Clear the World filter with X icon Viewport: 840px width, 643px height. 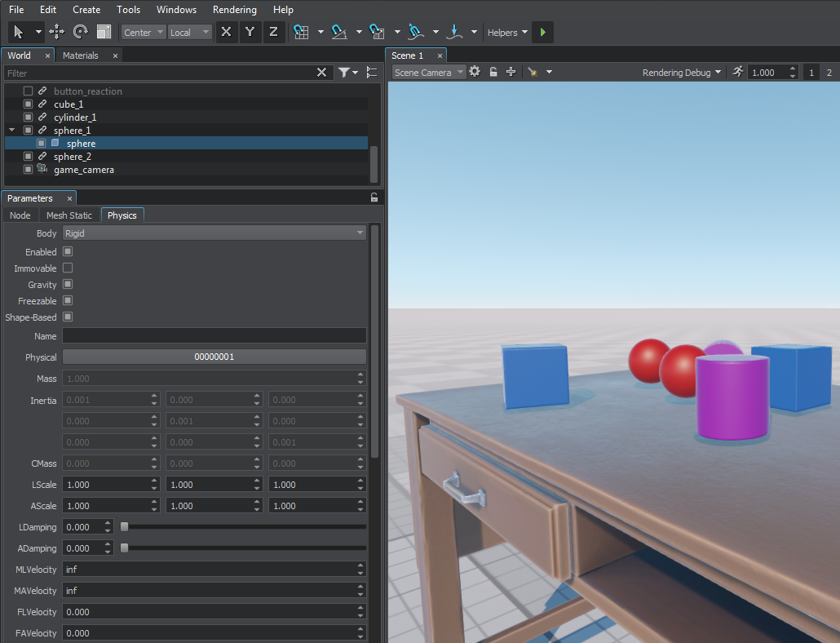click(322, 73)
